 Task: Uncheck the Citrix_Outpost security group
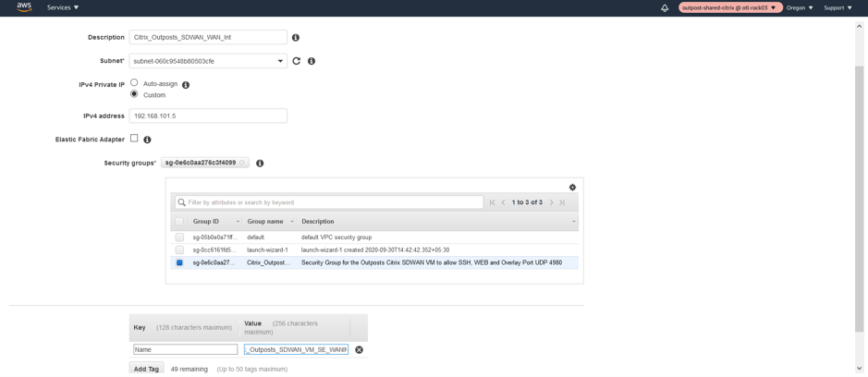coord(179,263)
